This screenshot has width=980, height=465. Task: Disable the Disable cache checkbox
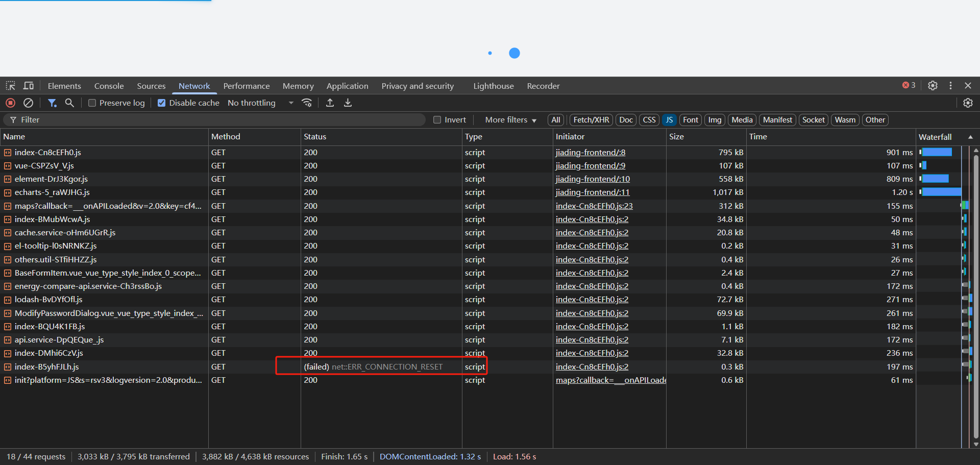[x=161, y=103]
